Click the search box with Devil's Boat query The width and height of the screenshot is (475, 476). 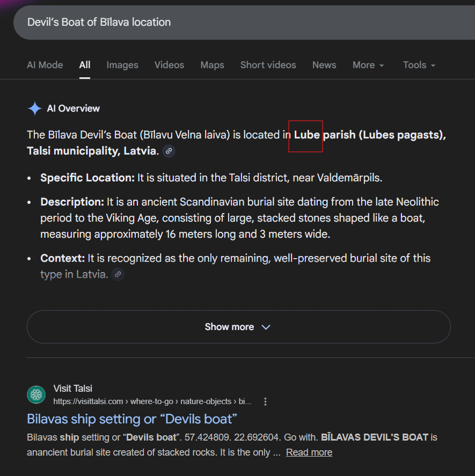[244, 23]
